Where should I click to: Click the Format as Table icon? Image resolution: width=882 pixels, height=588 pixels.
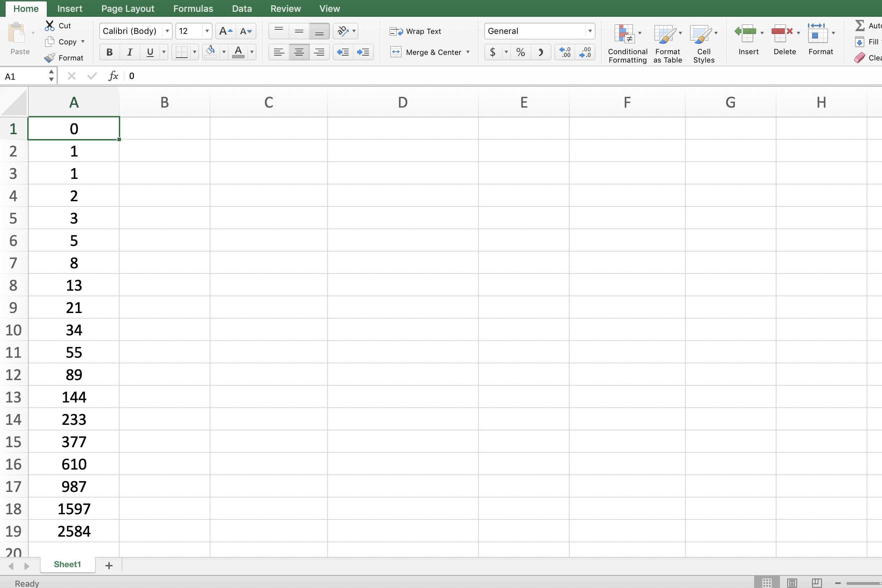667,41
